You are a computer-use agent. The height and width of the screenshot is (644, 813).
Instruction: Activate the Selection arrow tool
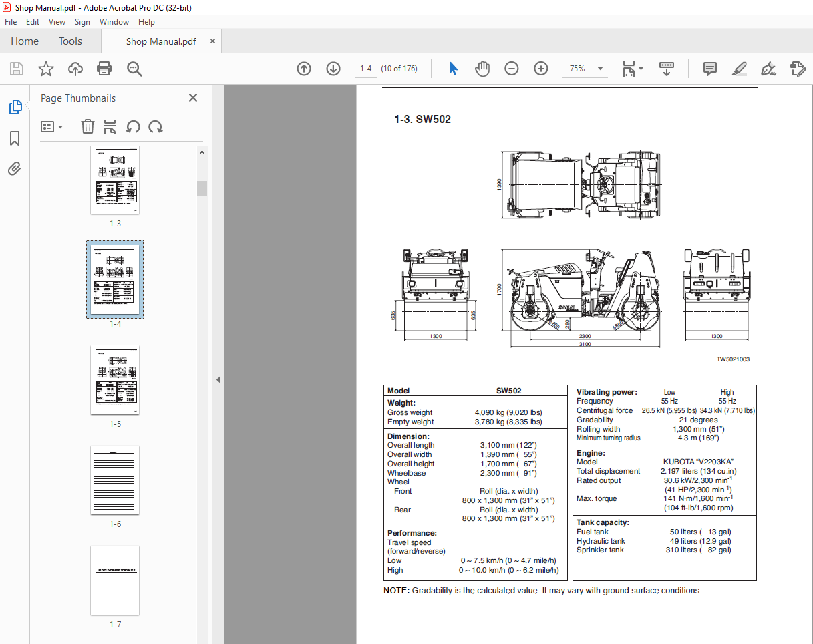(453, 69)
